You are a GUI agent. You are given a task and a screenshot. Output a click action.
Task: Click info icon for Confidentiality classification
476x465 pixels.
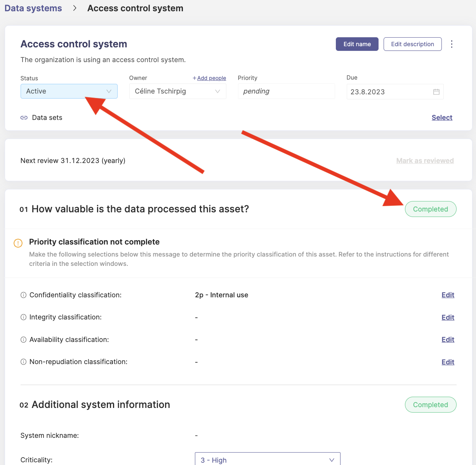click(23, 295)
